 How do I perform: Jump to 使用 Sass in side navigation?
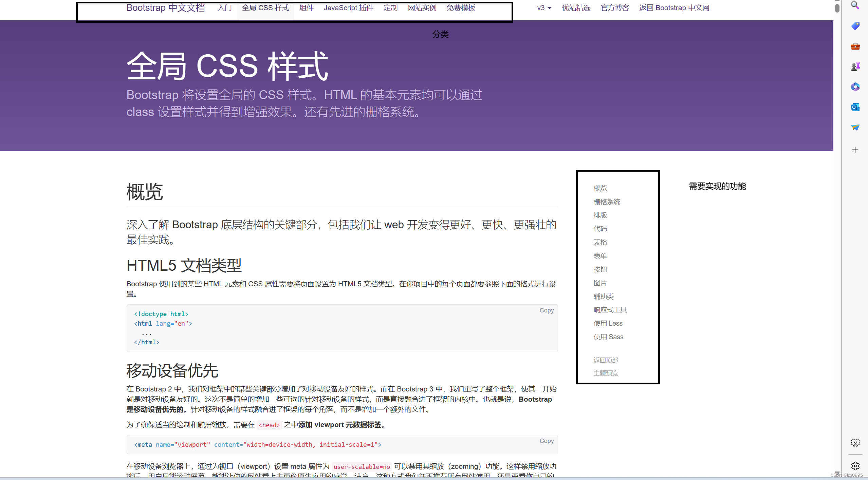(x=608, y=337)
